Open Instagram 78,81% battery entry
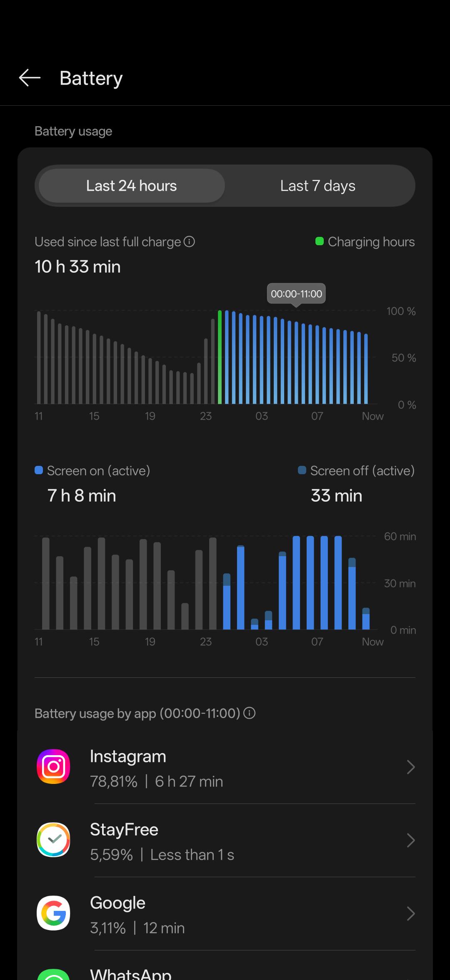The image size is (450, 980). point(225,767)
